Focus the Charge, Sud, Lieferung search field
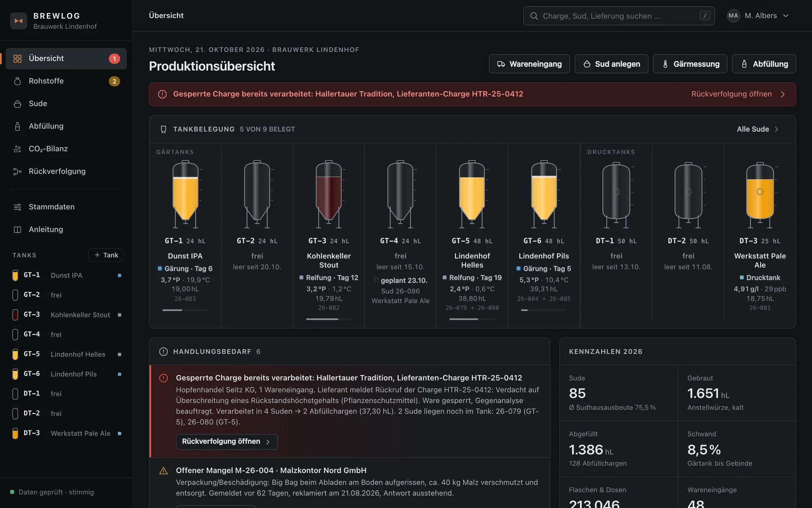The height and width of the screenshot is (508, 812). point(619,16)
